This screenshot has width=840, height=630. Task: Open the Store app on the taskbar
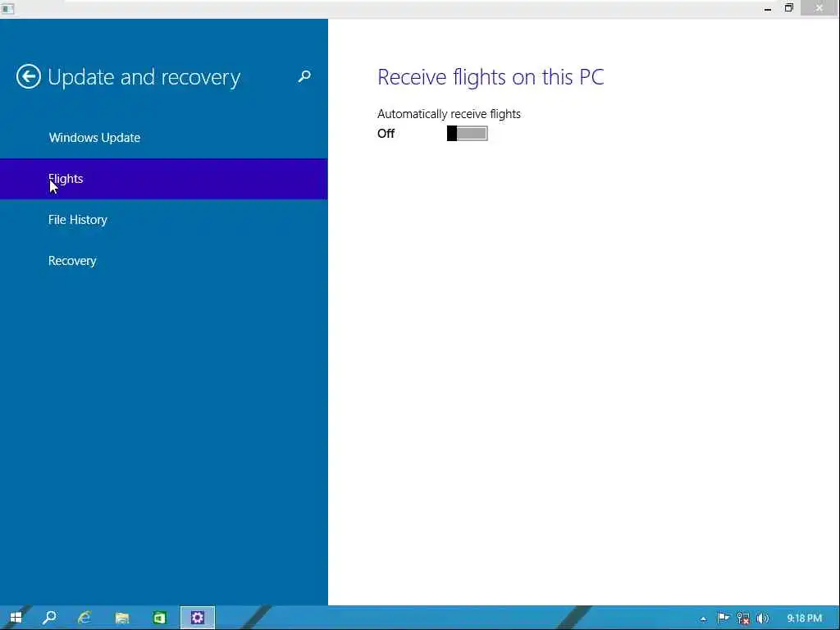pos(160,618)
